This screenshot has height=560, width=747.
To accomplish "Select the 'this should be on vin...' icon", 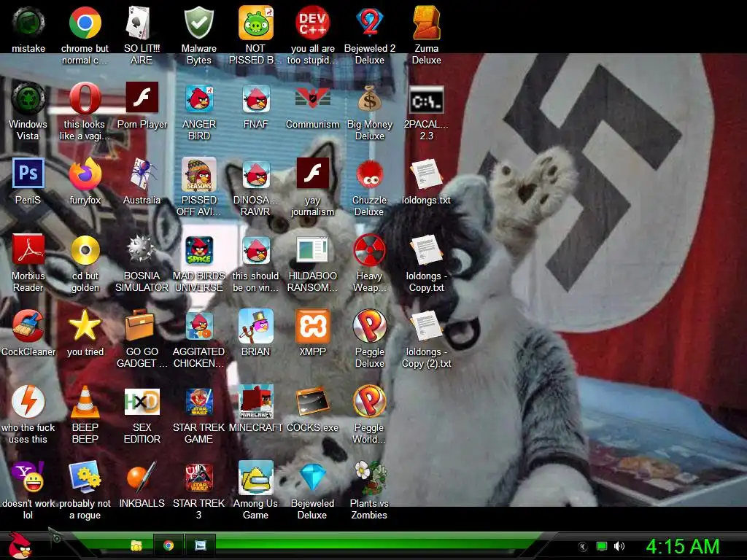I will pos(256,250).
